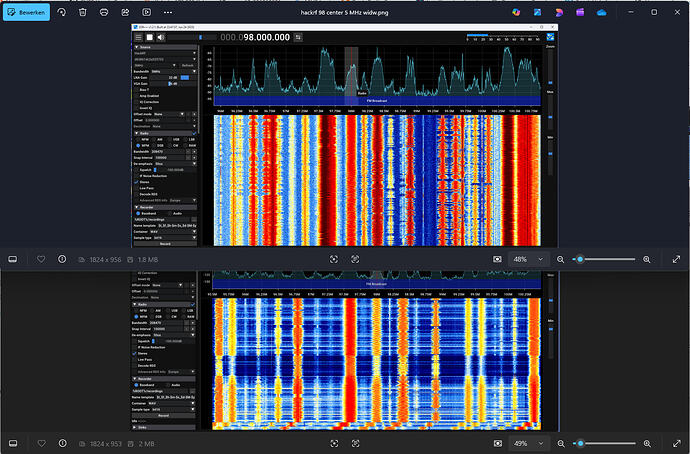690x454 pixels.
Task: Open the 49% zoom level dropdown
Action: point(527,442)
